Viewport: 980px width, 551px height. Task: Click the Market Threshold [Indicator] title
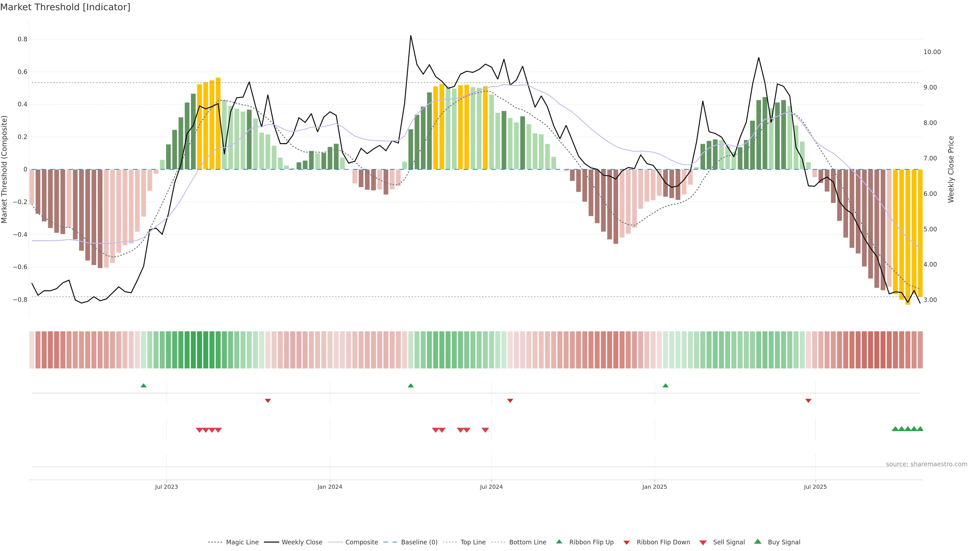(65, 7)
